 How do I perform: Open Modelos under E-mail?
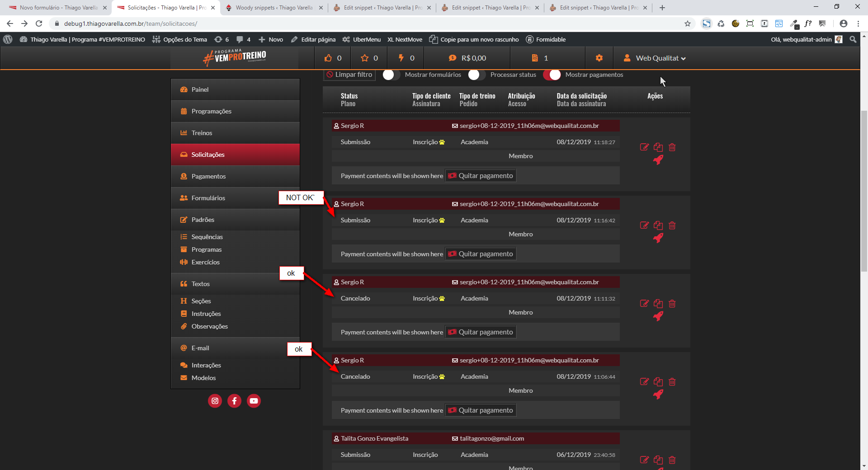pos(203,378)
